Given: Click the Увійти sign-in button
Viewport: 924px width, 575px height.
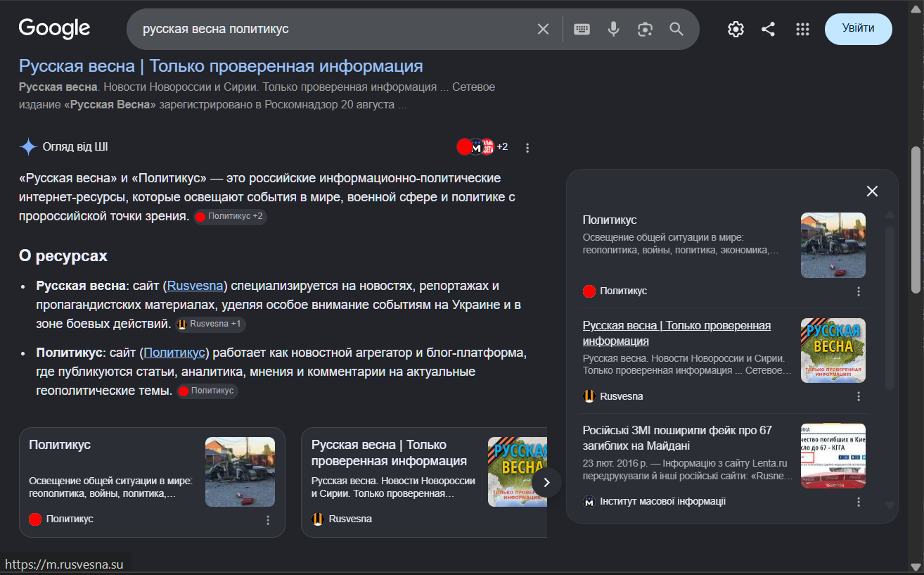Looking at the screenshot, I should coord(858,29).
